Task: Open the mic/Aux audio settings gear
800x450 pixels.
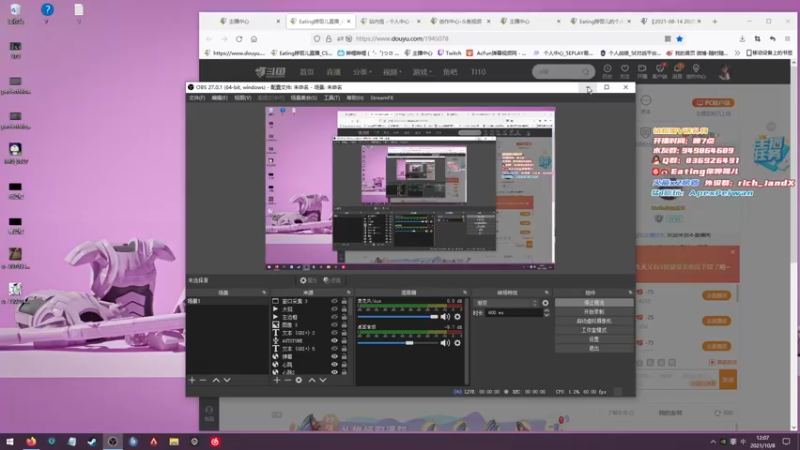Action: (457, 317)
